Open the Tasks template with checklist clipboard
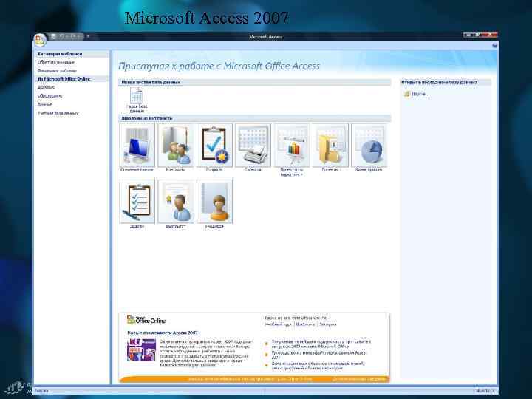This screenshot has width=532, height=399. point(137,202)
